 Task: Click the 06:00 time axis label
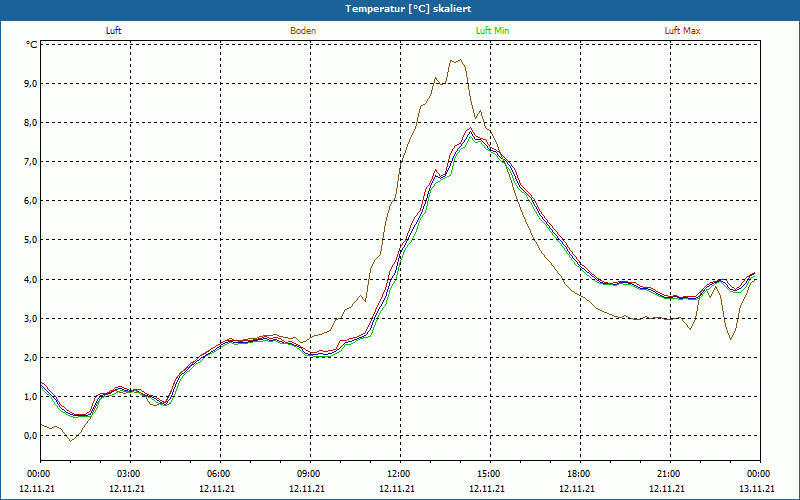point(220,474)
